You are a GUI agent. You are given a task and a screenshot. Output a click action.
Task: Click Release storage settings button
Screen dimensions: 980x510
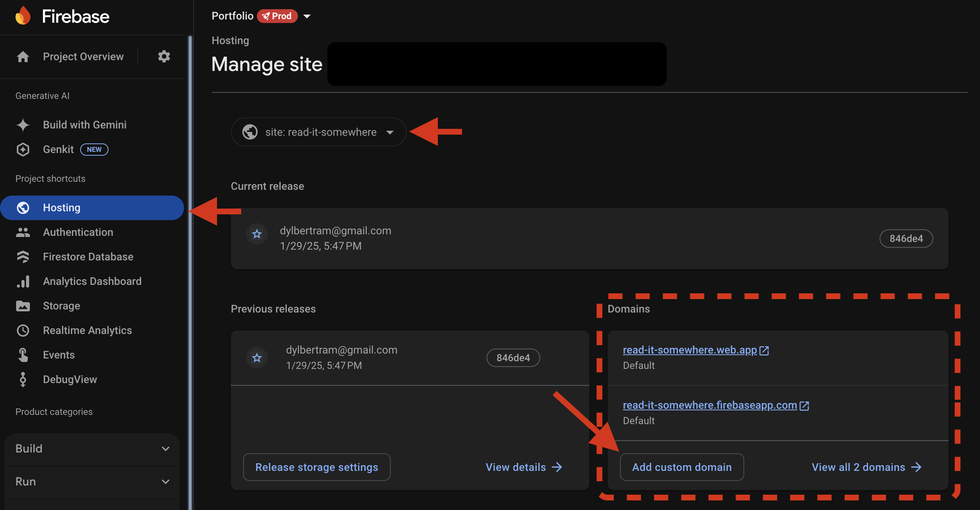coord(317,467)
